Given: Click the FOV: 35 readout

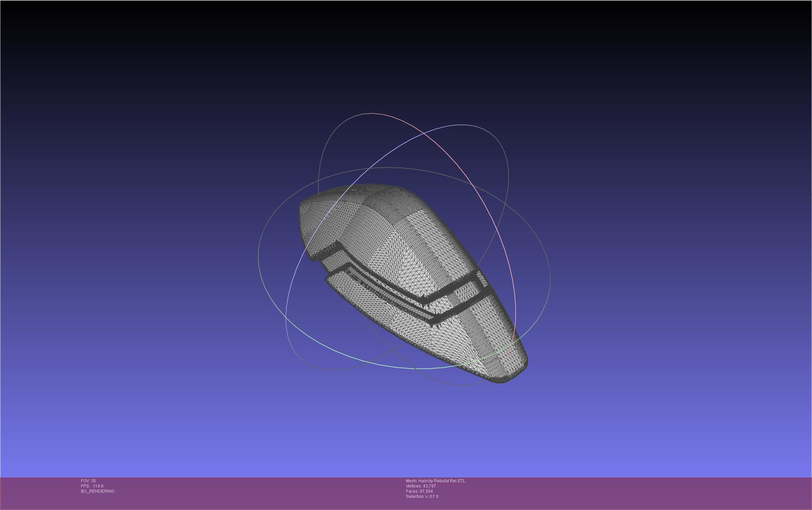Looking at the screenshot, I should 88,481.
